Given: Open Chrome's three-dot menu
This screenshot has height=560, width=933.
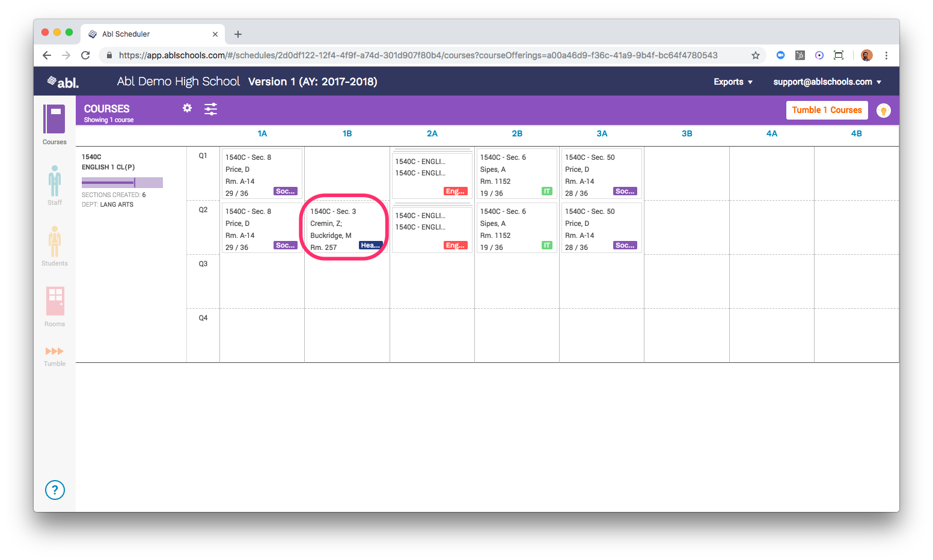Looking at the screenshot, I should 886,55.
